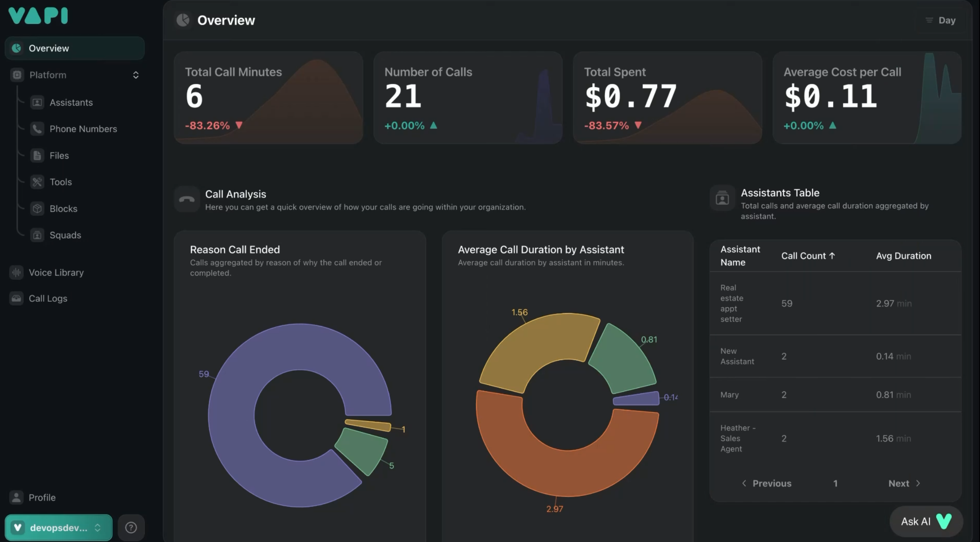Open the Day time range dropdown
980x542 pixels.
941,20
